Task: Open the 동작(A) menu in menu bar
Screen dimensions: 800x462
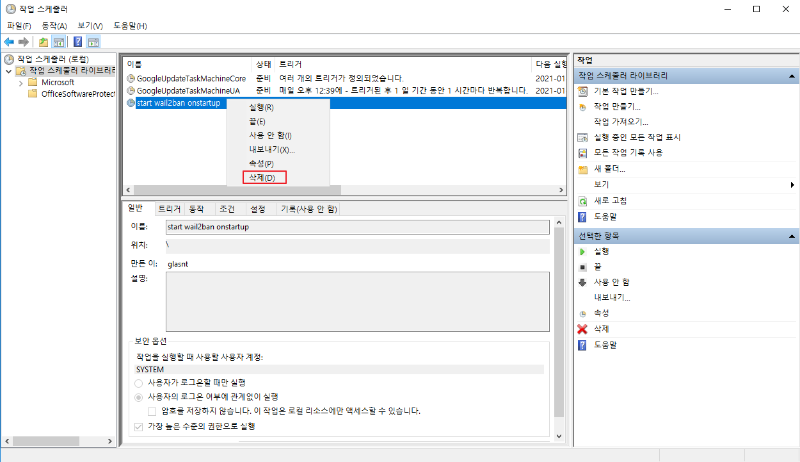Action: pyautogui.click(x=55, y=25)
